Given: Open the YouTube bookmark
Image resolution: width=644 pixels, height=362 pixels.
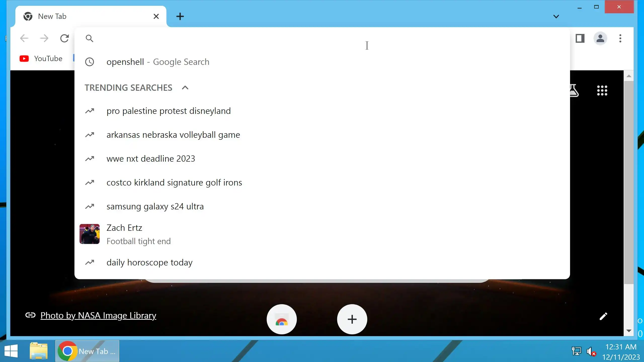Looking at the screenshot, I should point(41,59).
